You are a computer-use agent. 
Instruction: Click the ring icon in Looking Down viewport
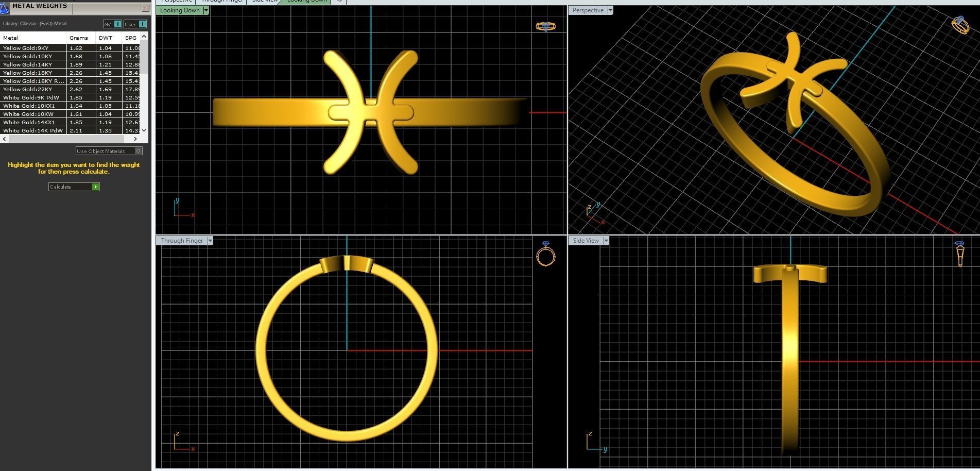(x=545, y=26)
